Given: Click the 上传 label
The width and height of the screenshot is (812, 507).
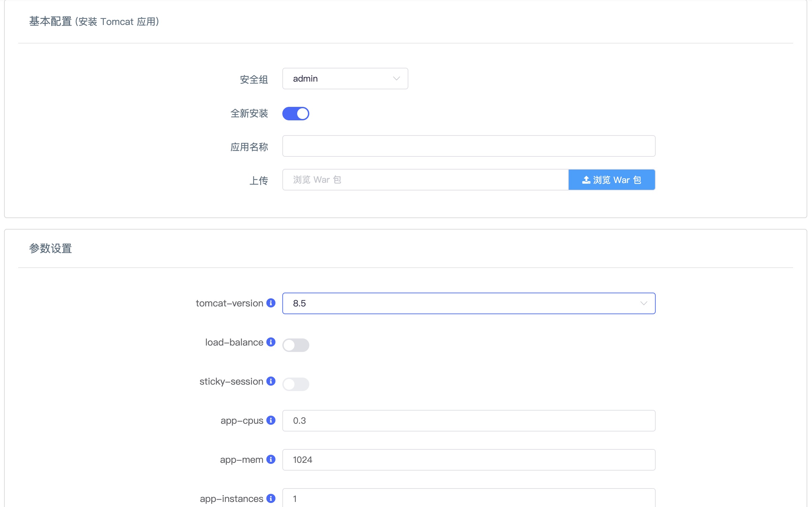Looking at the screenshot, I should click(x=258, y=181).
